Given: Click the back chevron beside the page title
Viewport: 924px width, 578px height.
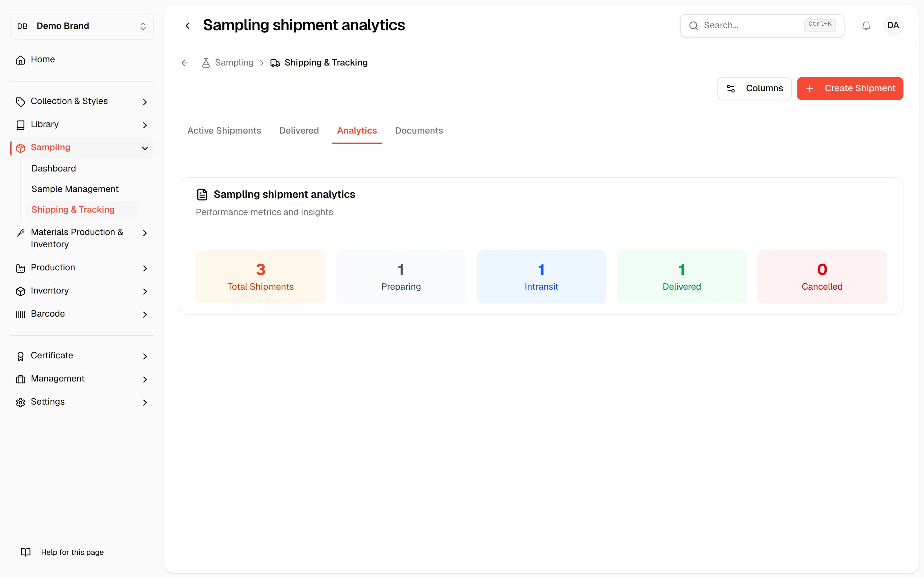Looking at the screenshot, I should coord(187,26).
